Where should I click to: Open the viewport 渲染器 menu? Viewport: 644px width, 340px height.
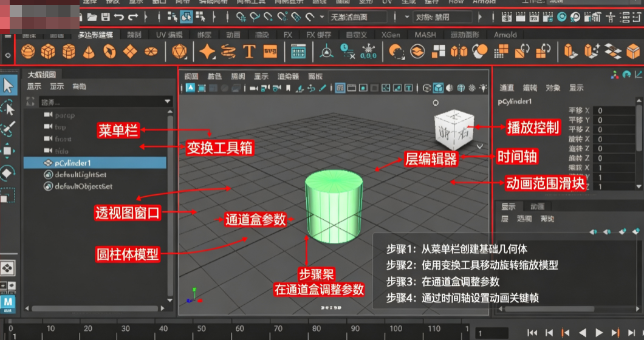click(288, 76)
